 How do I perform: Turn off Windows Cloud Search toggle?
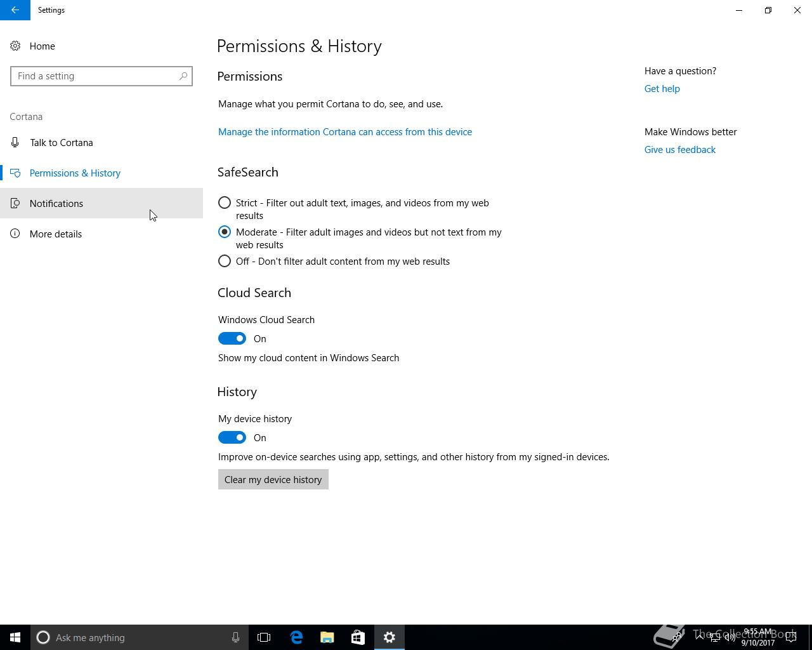click(232, 339)
